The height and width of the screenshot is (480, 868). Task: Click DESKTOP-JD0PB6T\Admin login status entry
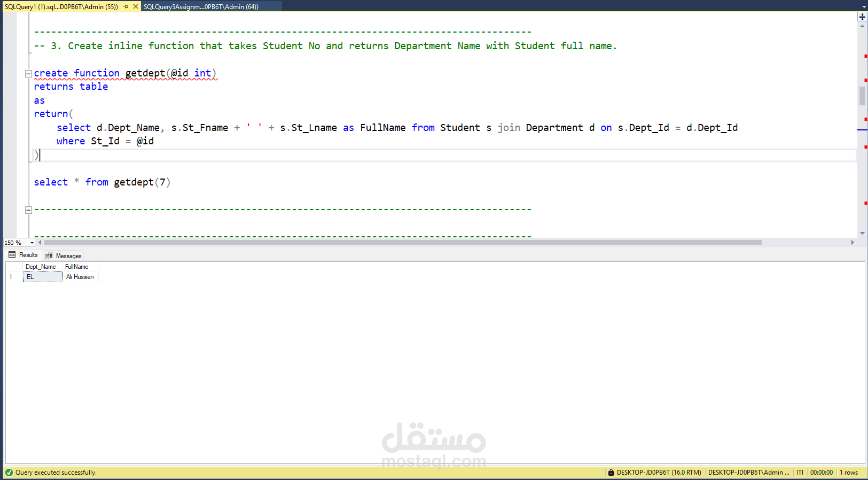(x=748, y=473)
